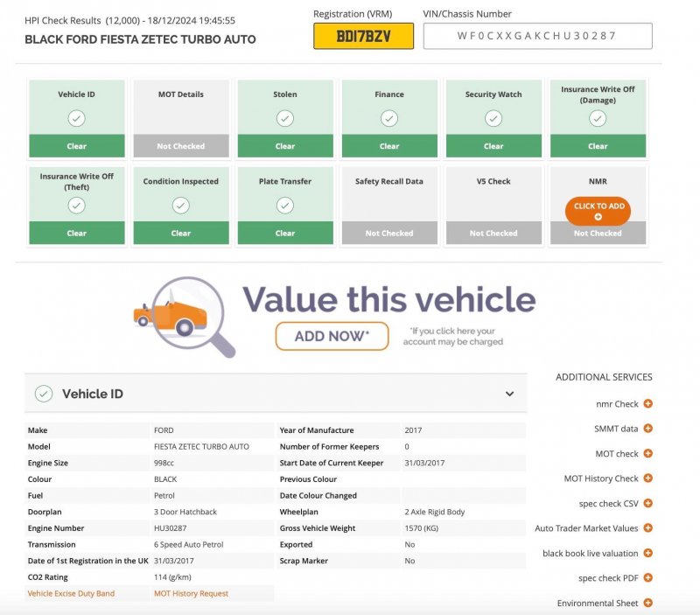Click the plus icon beside MOT History Check
The image size is (700, 615).
647,478
